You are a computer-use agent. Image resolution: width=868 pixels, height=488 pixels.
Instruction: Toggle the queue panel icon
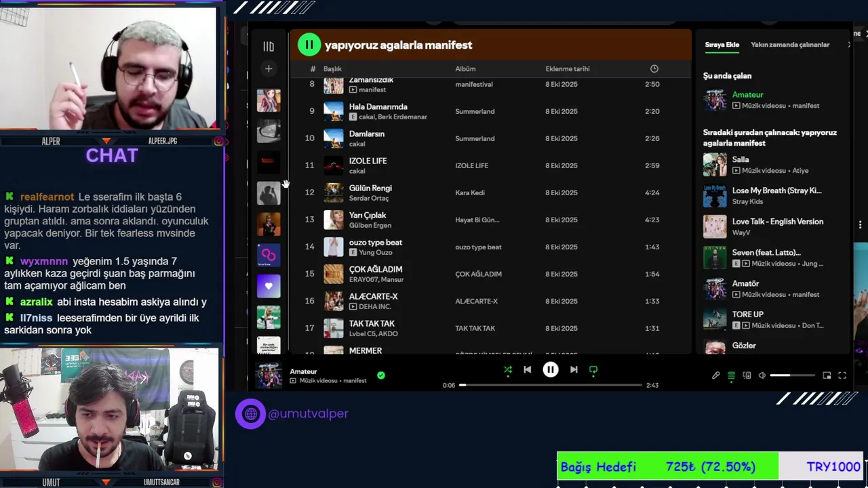731,375
